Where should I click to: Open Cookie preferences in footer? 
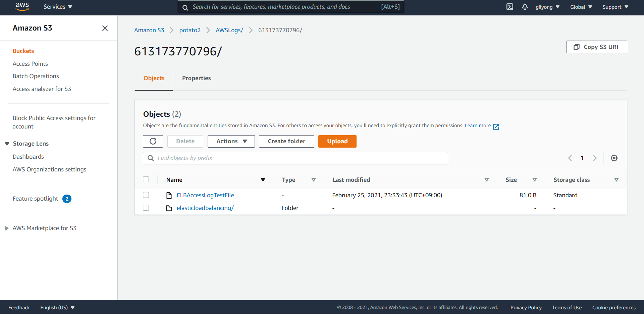pos(614,308)
